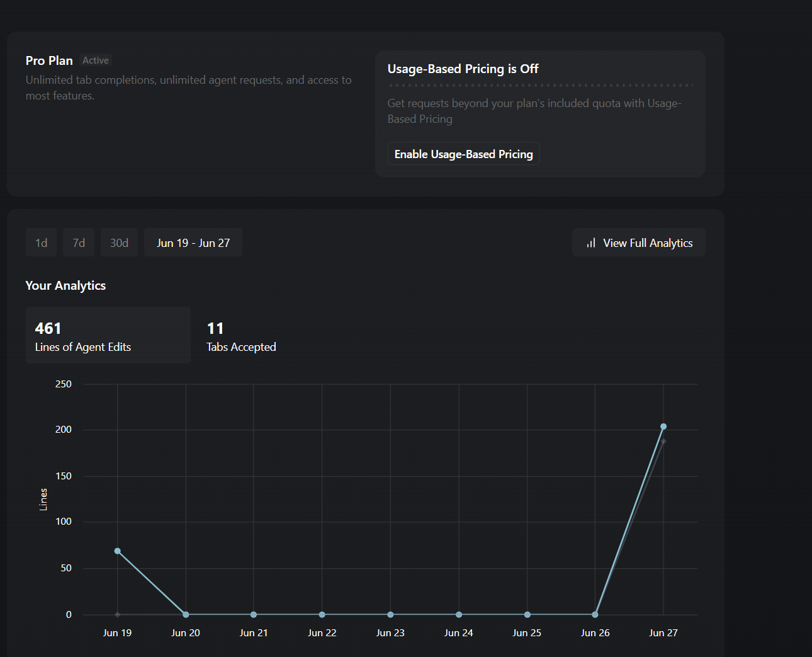Open the Jun 19 - Jun 27 date range picker
Screen dimensions: 812x657
(193, 243)
